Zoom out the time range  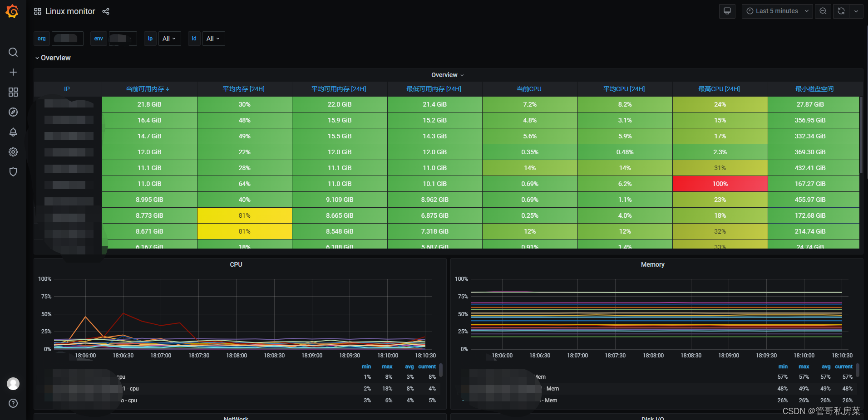823,11
